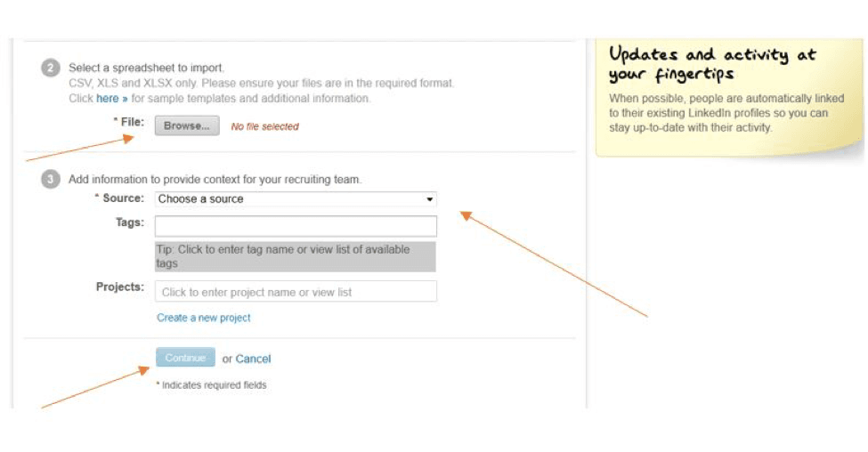The height and width of the screenshot is (452, 868).
Task: Click the "* Source:" field label
Action: (x=119, y=198)
